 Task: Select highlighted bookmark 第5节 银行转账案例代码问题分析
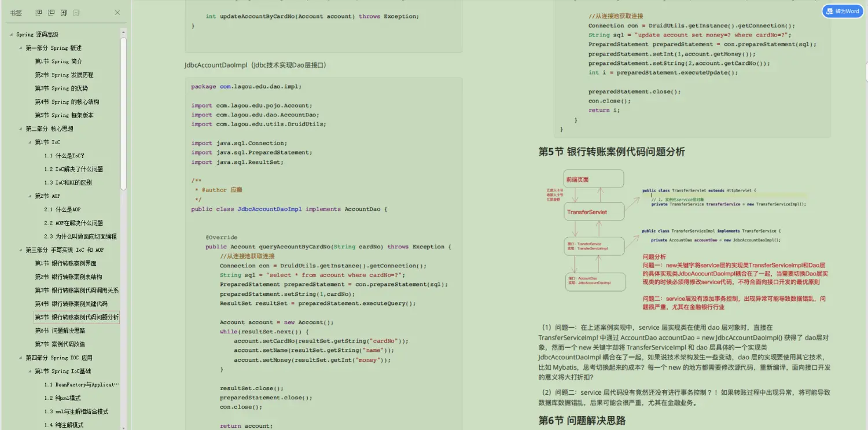pyautogui.click(x=76, y=317)
